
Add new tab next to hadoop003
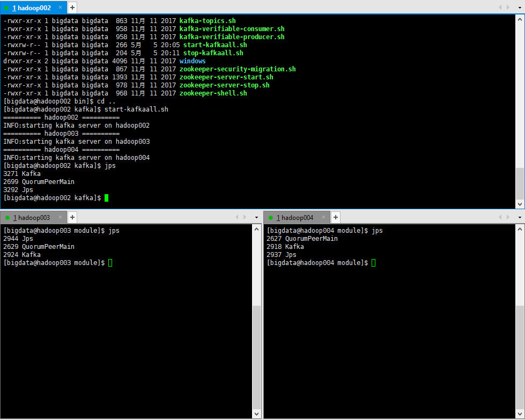tap(72, 217)
